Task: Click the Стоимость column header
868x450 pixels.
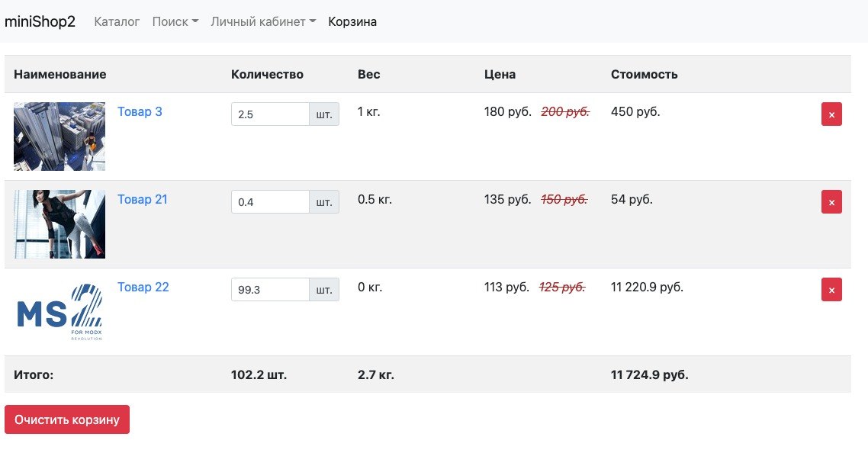Action: [644, 74]
